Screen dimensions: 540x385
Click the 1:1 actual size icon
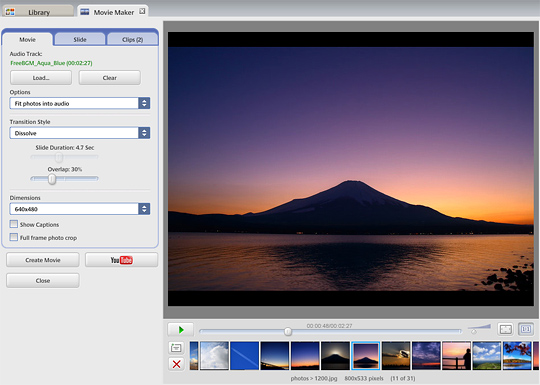(x=526, y=329)
